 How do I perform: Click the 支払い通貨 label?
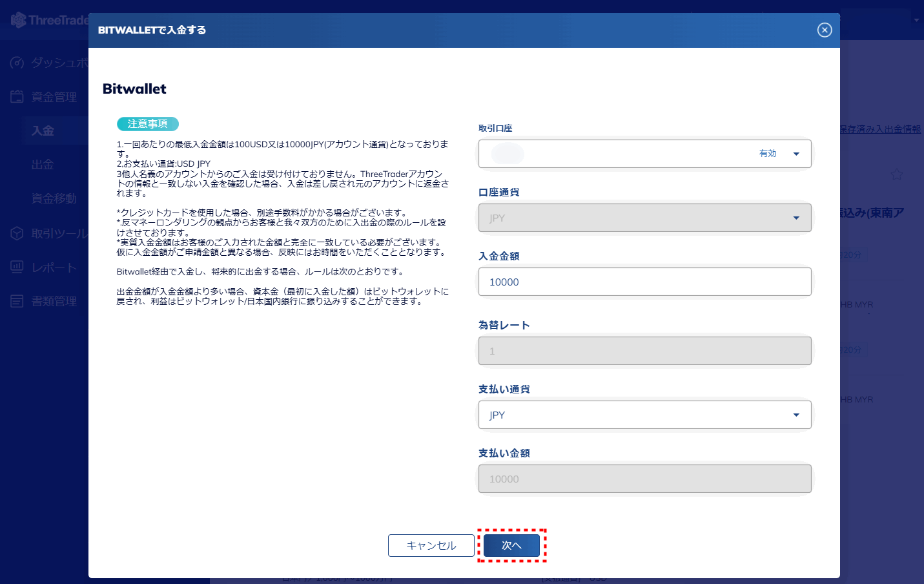[504, 389]
